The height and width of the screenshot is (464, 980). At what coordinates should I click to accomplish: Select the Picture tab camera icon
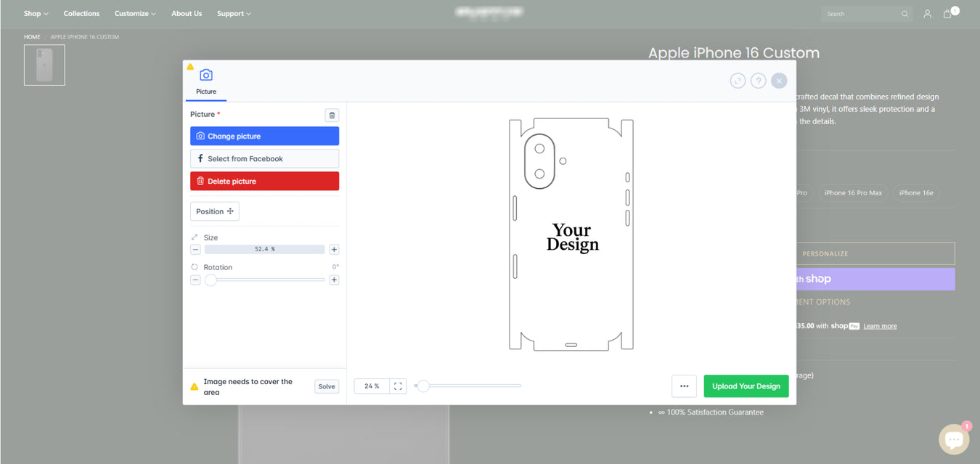206,75
